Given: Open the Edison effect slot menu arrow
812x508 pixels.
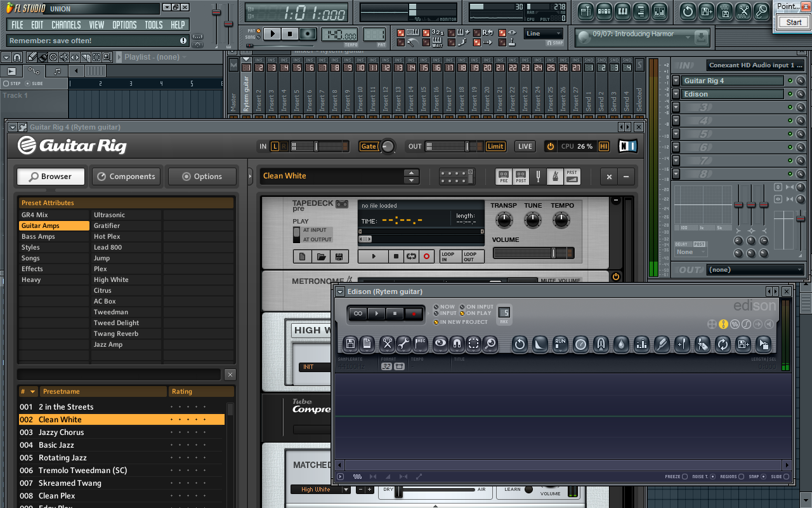Looking at the screenshot, I should point(676,94).
